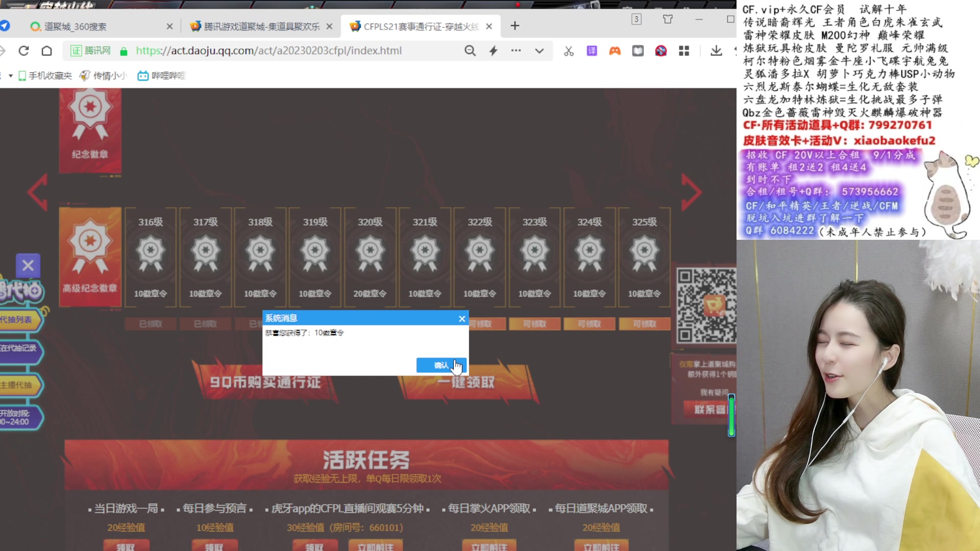This screenshot has width=980, height=551.
Task: Click 立即前往 for 每日道聚城APP领取
Action: (x=601, y=545)
